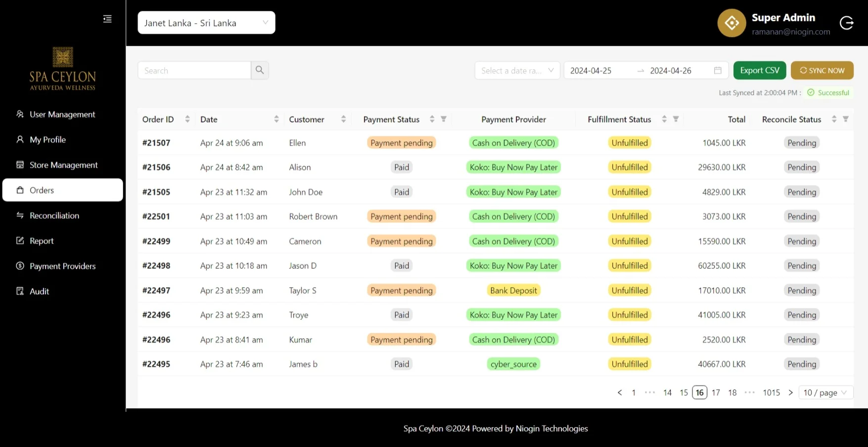This screenshot has width=868, height=447.
Task: Export orders with Export CSV button
Action: pyautogui.click(x=759, y=70)
